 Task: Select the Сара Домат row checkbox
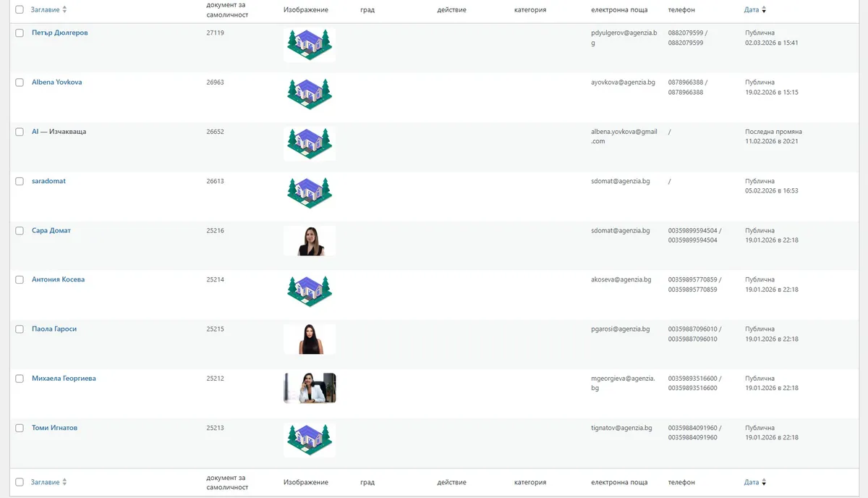(x=20, y=231)
